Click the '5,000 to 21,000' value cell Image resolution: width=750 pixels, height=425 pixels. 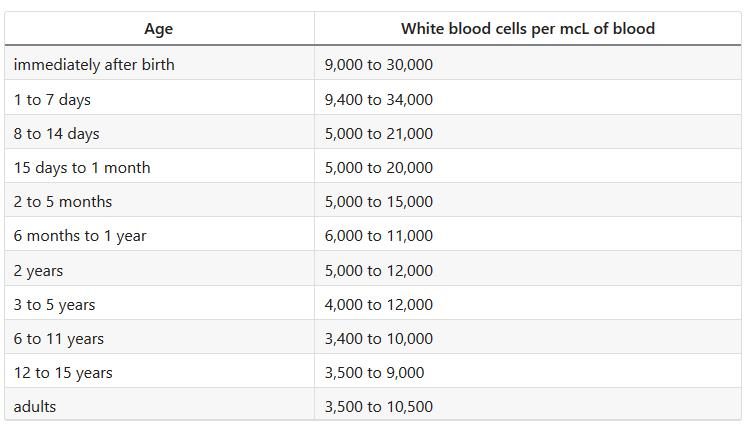click(528, 132)
